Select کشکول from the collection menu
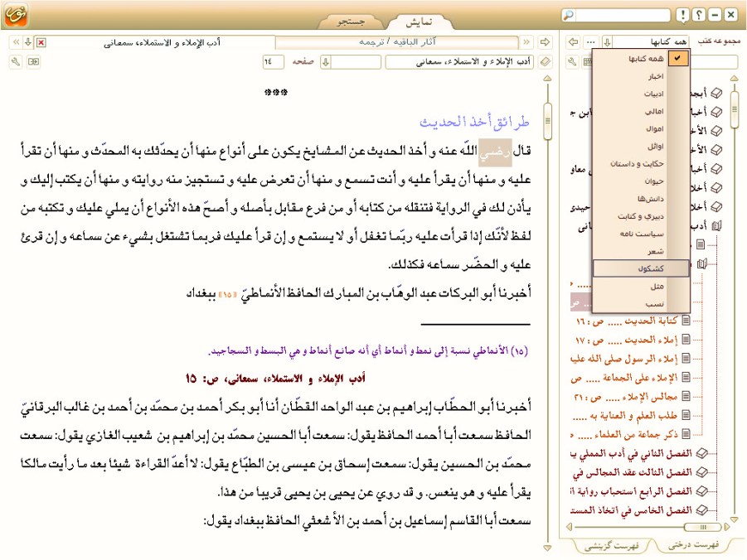The width and height of the screenshot is (747, 560). (x=641, y=268)
